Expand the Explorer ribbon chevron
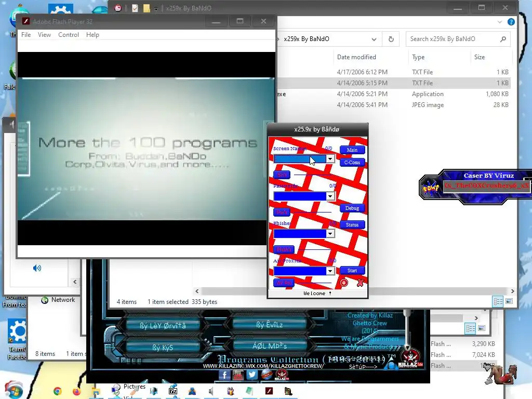Screen dimensions: 532x399 [x=500, y=22]
